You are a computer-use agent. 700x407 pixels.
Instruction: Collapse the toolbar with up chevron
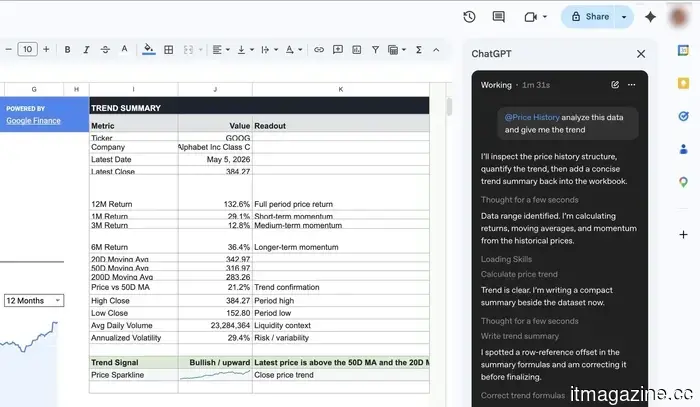point(436,50)
